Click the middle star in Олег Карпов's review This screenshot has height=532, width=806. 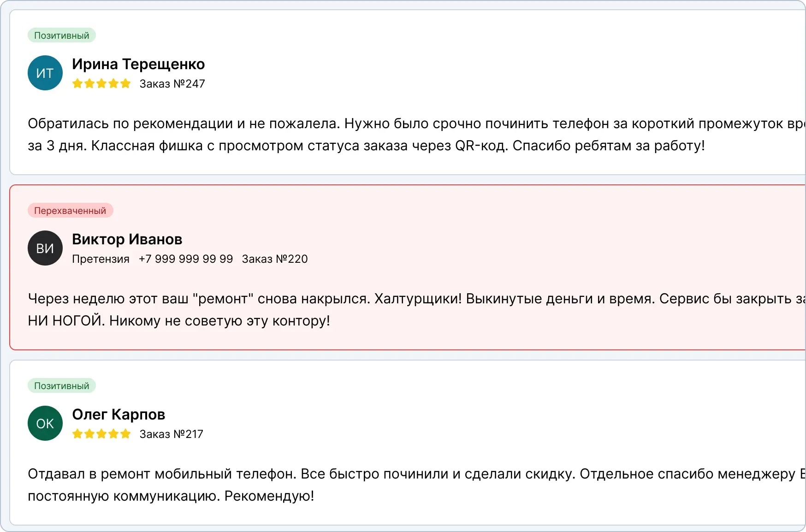[102, 434]
